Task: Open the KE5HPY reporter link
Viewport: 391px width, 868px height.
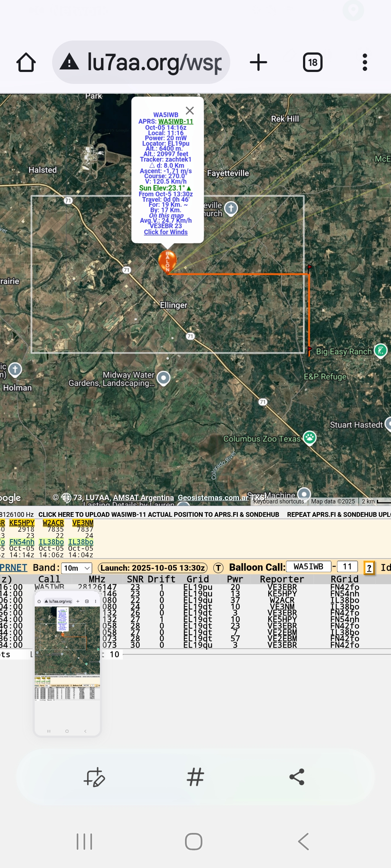Action: point(22,523)
